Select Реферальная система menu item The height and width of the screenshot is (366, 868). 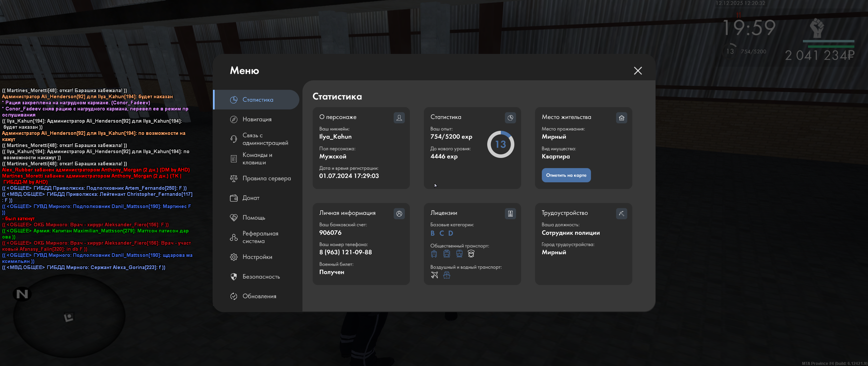260,237
